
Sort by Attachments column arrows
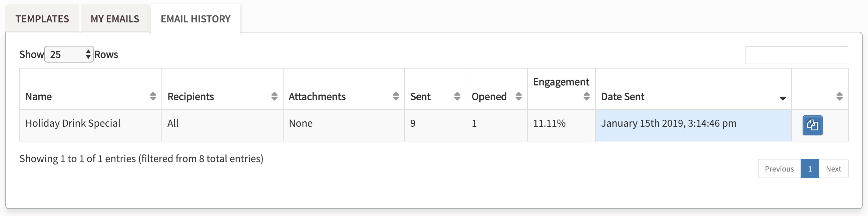tap(396, 97)
